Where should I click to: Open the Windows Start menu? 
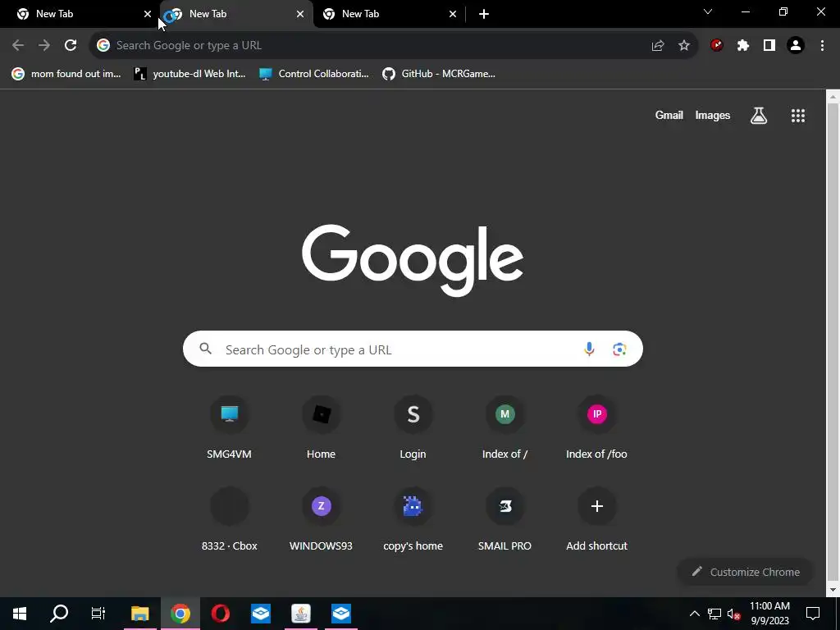(20, 614)
